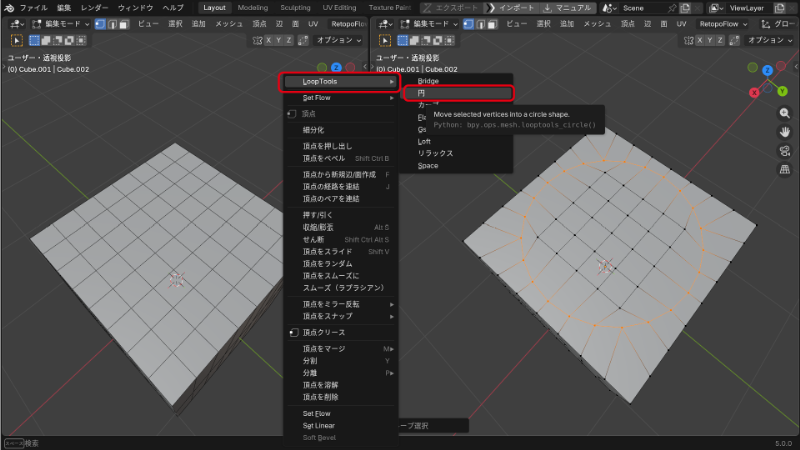The image size is (800, 450).
Task: Select vertex select mode in left viewport
Action: point(100,24)
